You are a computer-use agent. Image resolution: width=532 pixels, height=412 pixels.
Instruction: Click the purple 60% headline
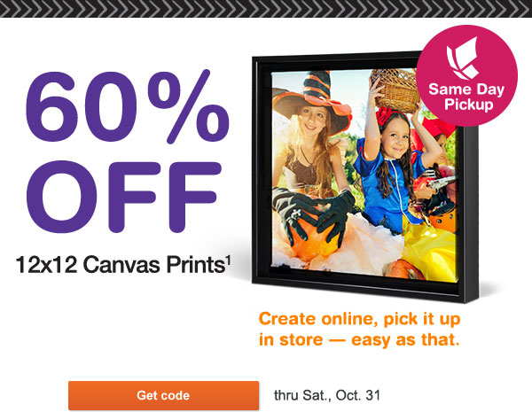128,107
